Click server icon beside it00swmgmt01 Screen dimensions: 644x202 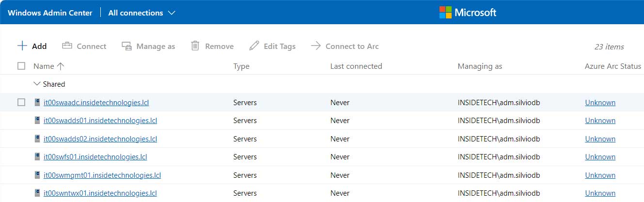point(37,175)
